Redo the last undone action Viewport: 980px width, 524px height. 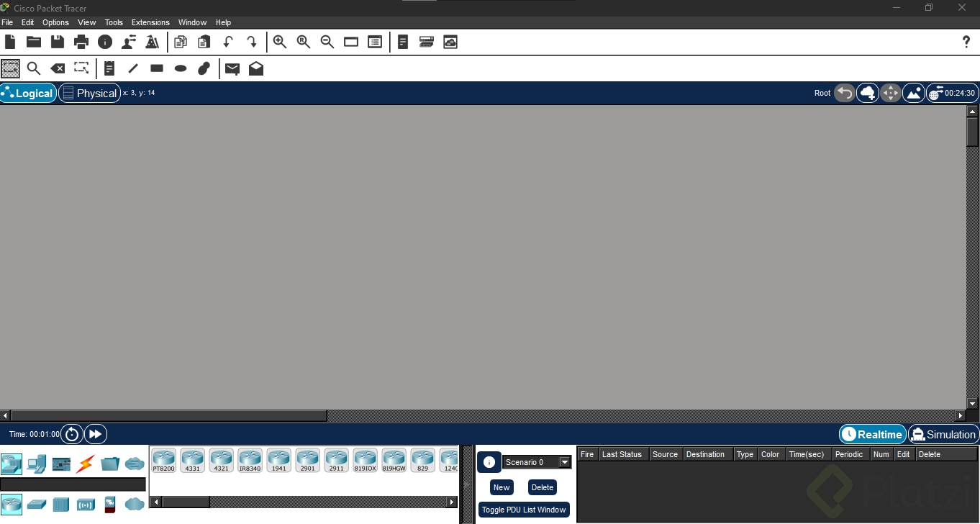[252, 42]
